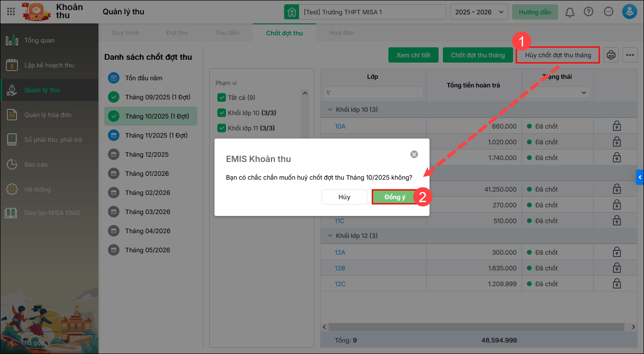This screenshot has width=644, height=354.
Task: Click the lock icon for class 12C
Action: coord(617,284)
